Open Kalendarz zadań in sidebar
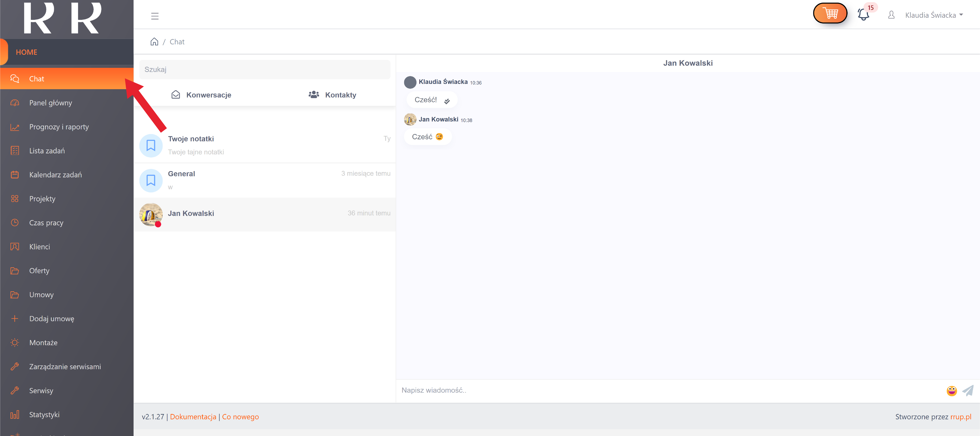Viewport: 980px width, 436px height. pos(55,175)
